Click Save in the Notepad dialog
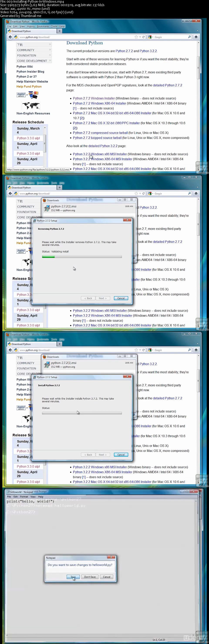This screenshot has width=209, height=644. pyautogui.click(x=73, y=577)
